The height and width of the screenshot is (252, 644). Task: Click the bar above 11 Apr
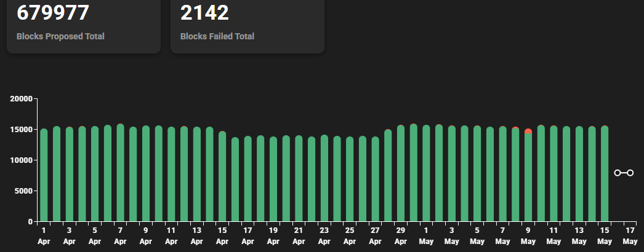pyautogui.click(x=171, y=175)
